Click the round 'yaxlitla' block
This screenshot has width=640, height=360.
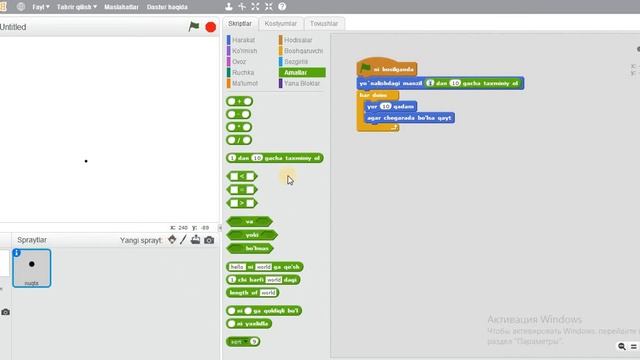click(x=249, y=324)
